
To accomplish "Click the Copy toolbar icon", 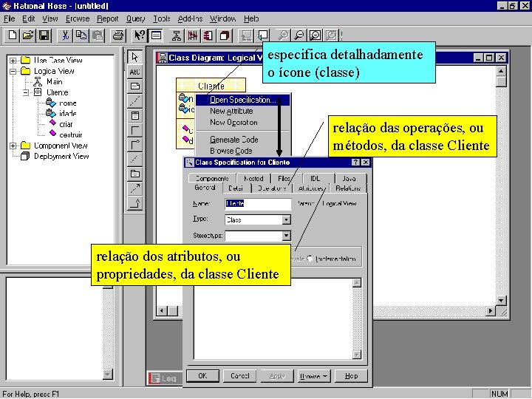I will [x=81, y=35].
